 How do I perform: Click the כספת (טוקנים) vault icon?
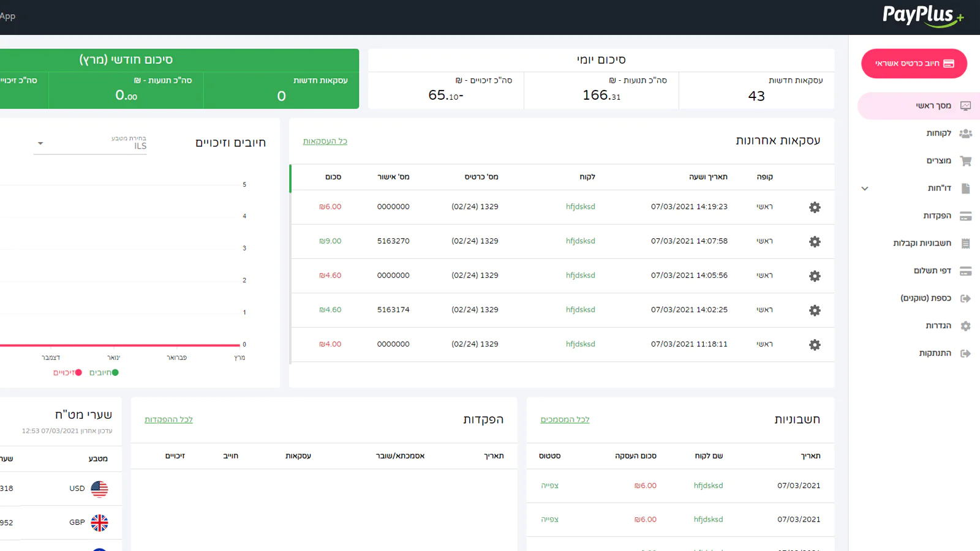967,298
